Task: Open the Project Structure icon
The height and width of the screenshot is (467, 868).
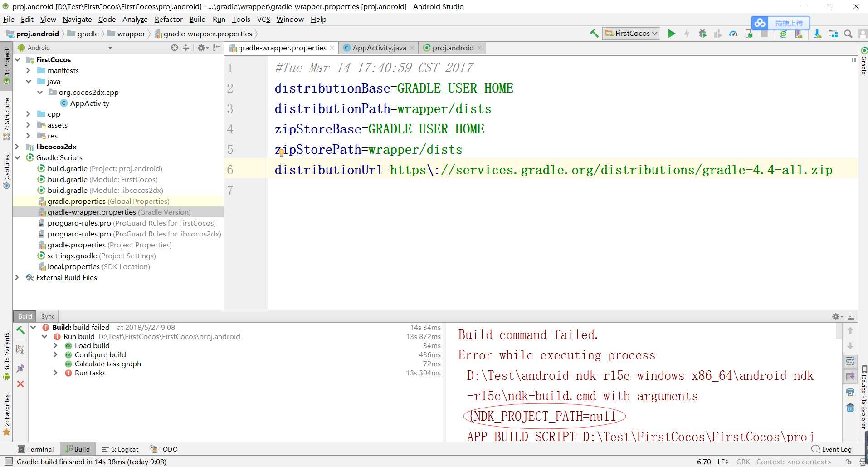Action: (833, 34)
